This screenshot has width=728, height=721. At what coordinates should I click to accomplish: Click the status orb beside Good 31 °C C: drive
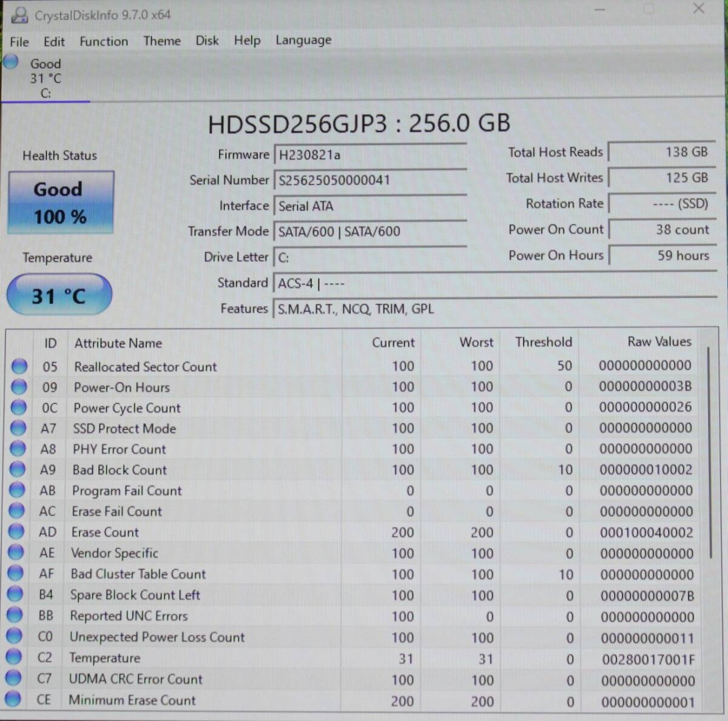coord(11,62)
